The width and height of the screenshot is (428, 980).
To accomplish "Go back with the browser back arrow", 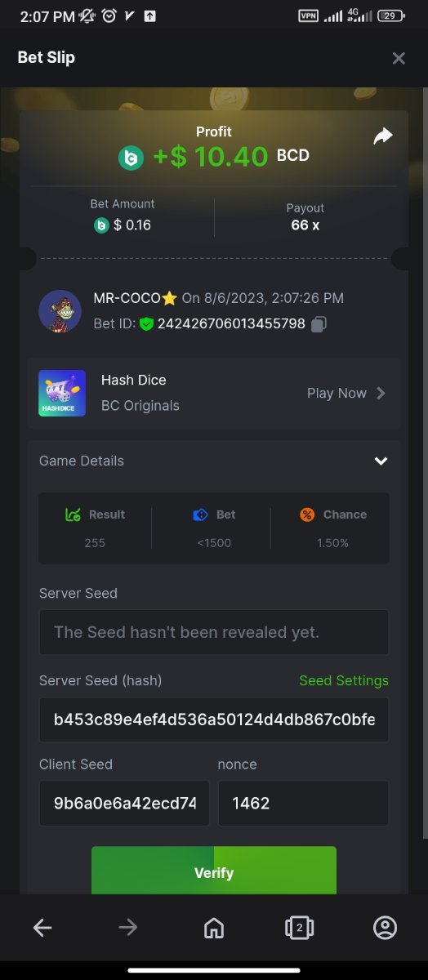I will pyautogui.click(x=42, y=927).
